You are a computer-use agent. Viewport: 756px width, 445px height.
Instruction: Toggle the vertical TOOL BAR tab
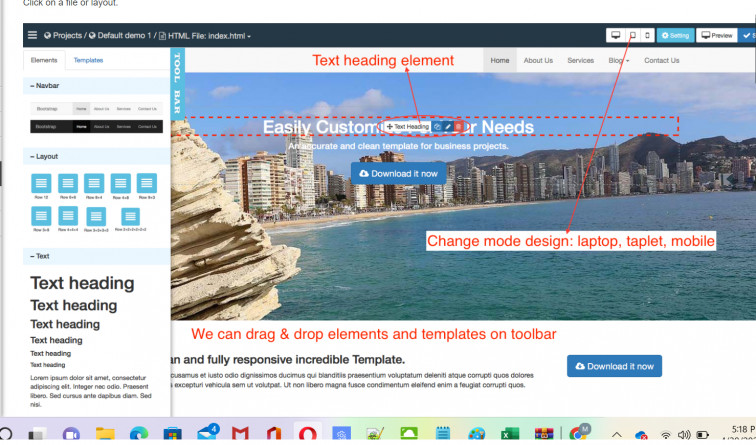[x=177, y=84]
